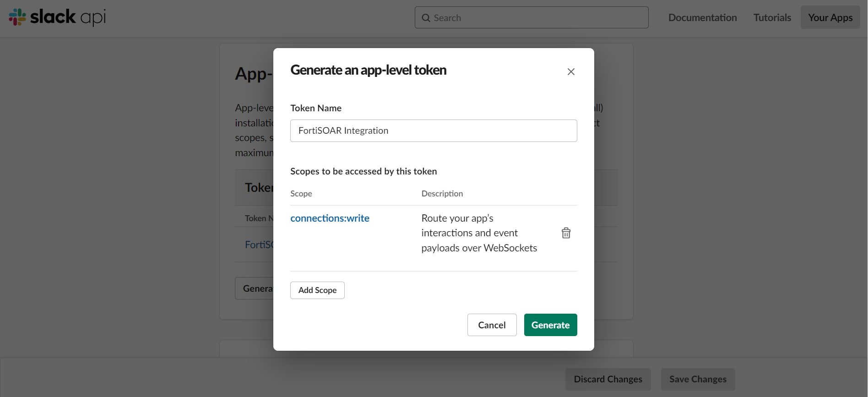Open the connections:write scope link
The image size is (868, 397).
click(330, 218)
